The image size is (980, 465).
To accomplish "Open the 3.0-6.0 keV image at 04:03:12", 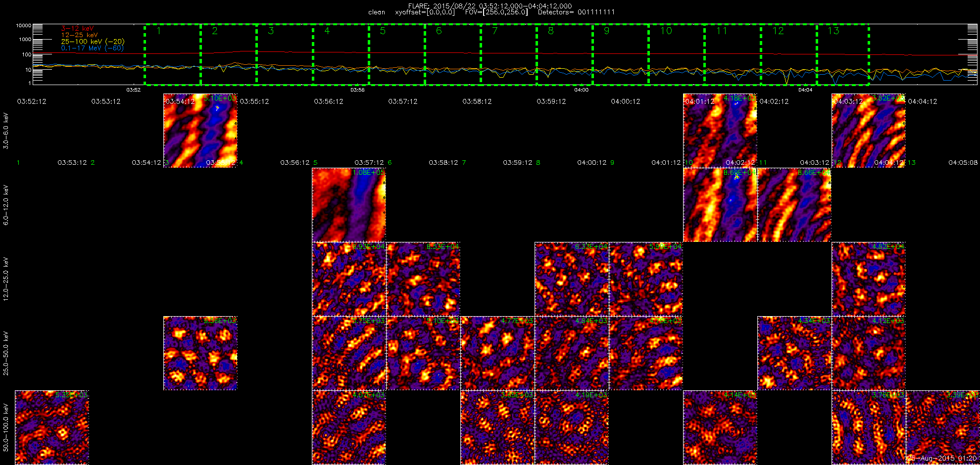I will tap(869, 131).
